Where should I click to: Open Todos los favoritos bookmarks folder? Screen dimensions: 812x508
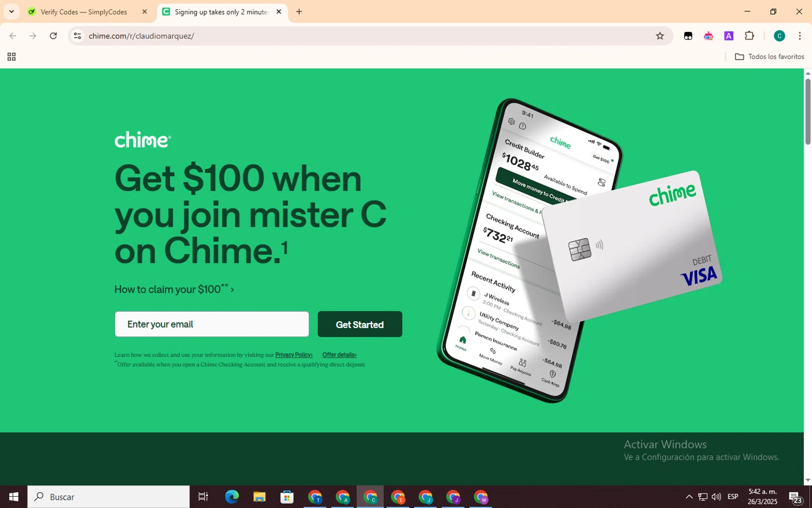[769, 57]
